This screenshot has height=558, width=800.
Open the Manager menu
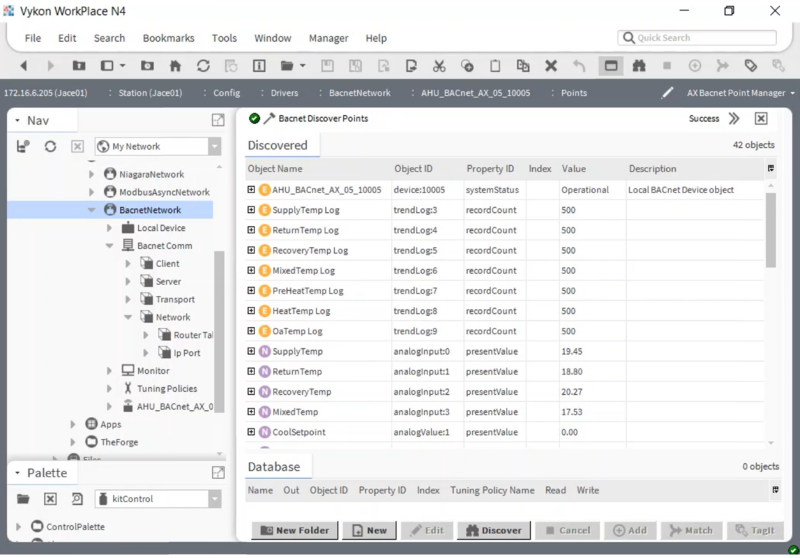click(x=328, y=38)
